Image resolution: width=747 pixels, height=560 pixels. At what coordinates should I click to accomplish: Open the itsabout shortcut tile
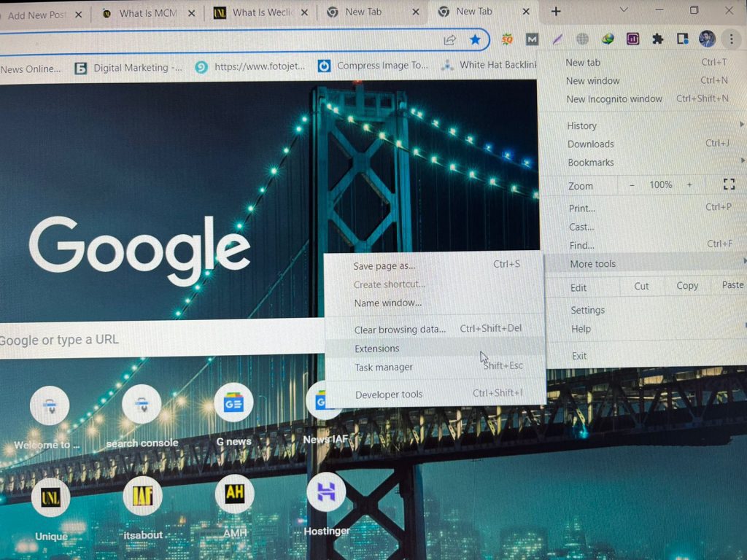[x=142, y=497]
